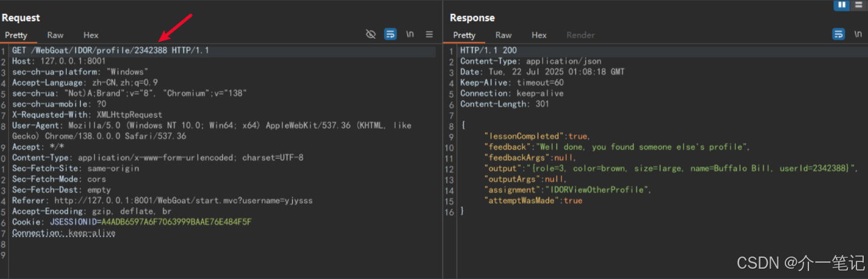
Task: Click the "outputArgs":null JSON line
Action: coord(525,180)
